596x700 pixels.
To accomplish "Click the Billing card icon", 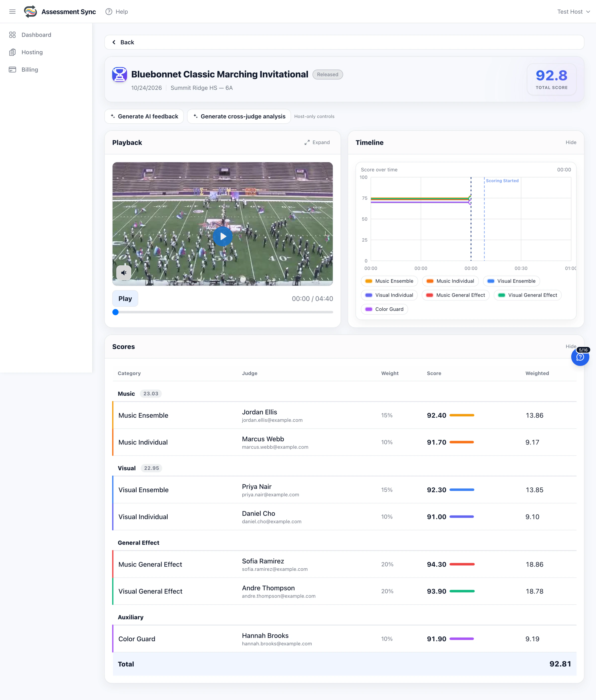I will [x=12, y=70].
